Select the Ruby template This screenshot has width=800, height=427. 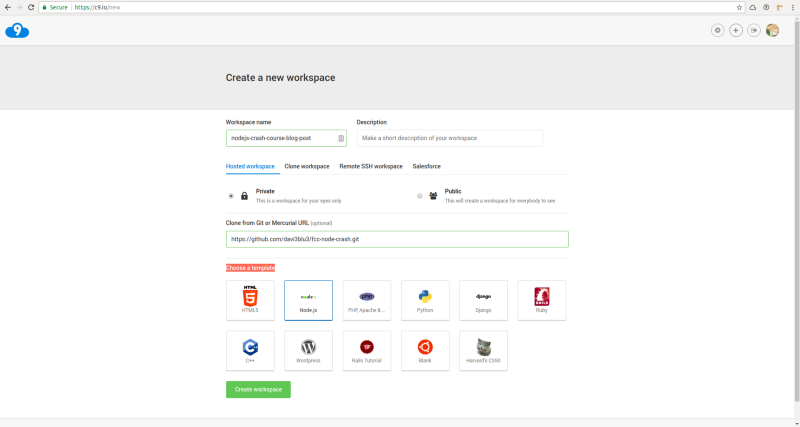(542, 300)
